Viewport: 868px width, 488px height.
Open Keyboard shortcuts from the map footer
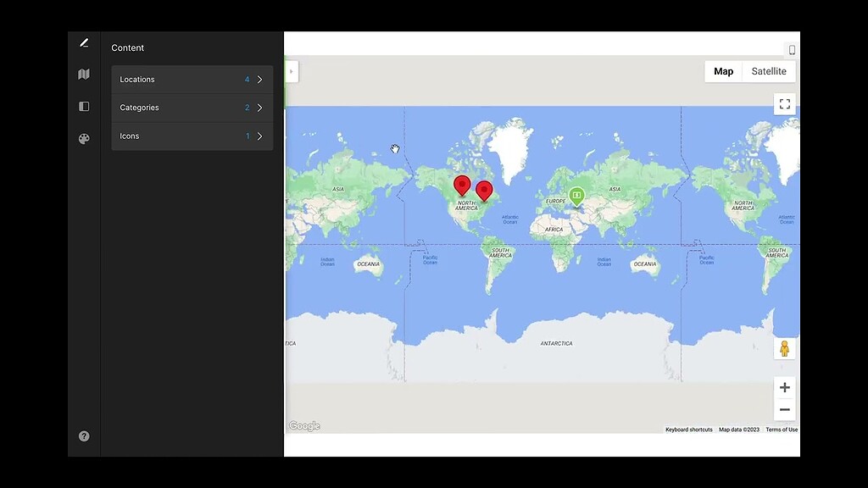688,430
